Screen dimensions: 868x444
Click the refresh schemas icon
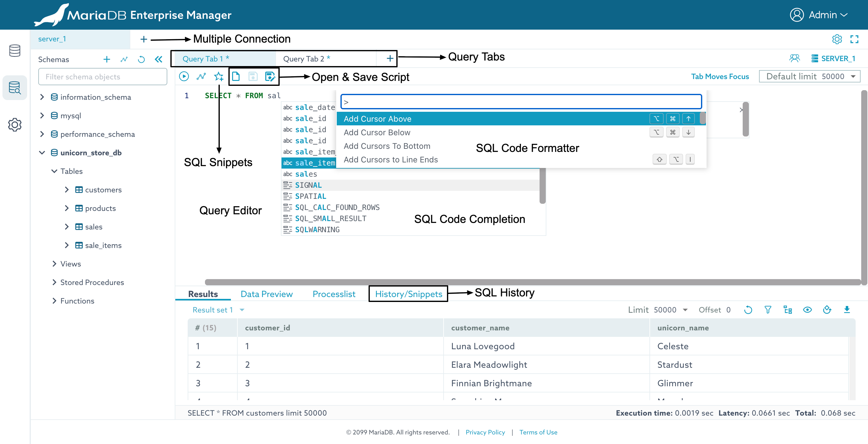141,60
